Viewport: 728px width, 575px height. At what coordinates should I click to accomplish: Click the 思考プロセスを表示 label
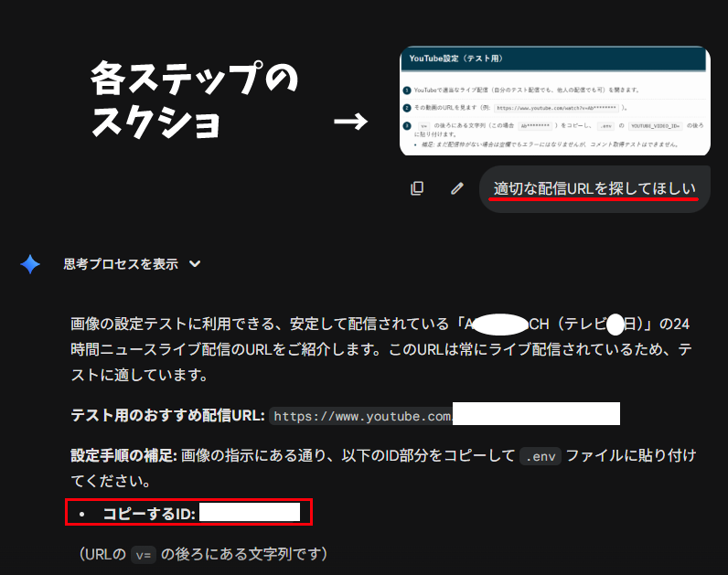point(120,264)
